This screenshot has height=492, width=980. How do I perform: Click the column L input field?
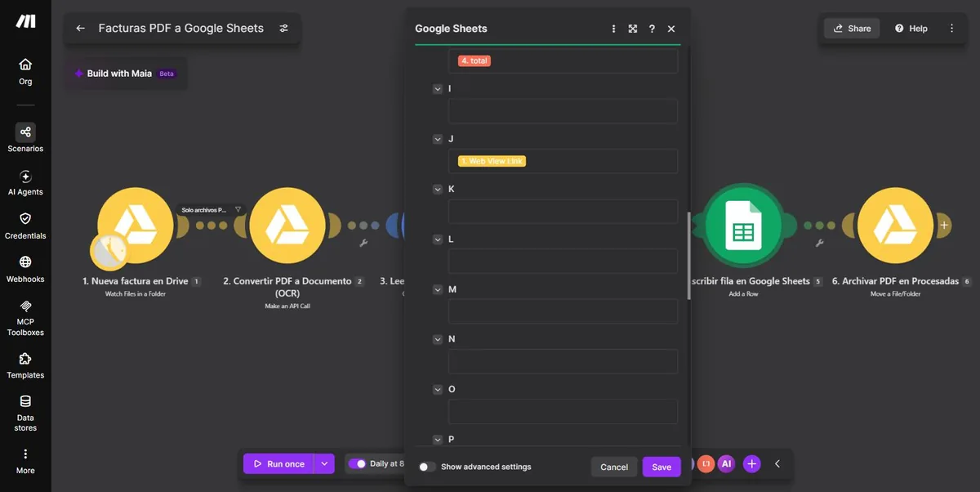click(563, 261)
